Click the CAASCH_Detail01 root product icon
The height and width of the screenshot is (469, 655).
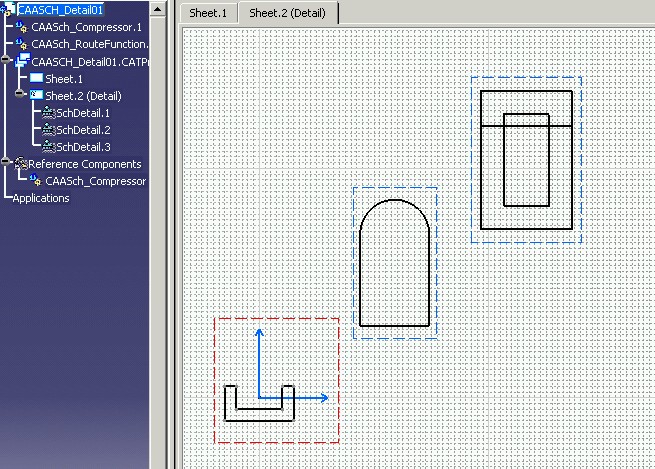[9, 10]
